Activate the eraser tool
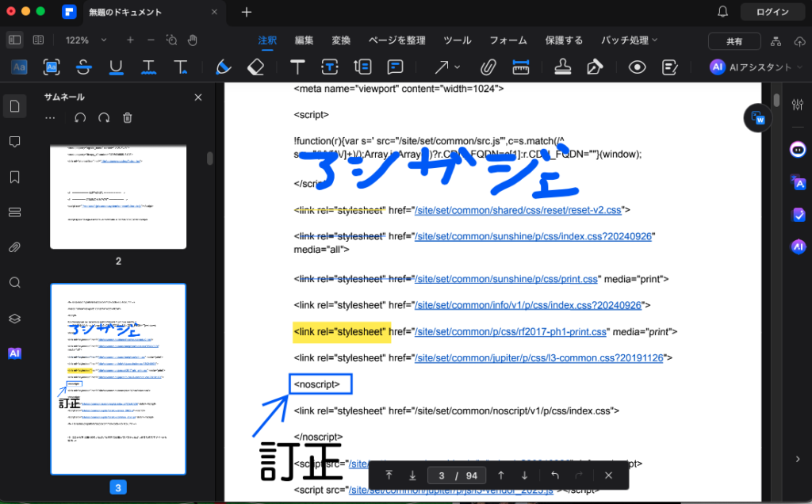 255,67
